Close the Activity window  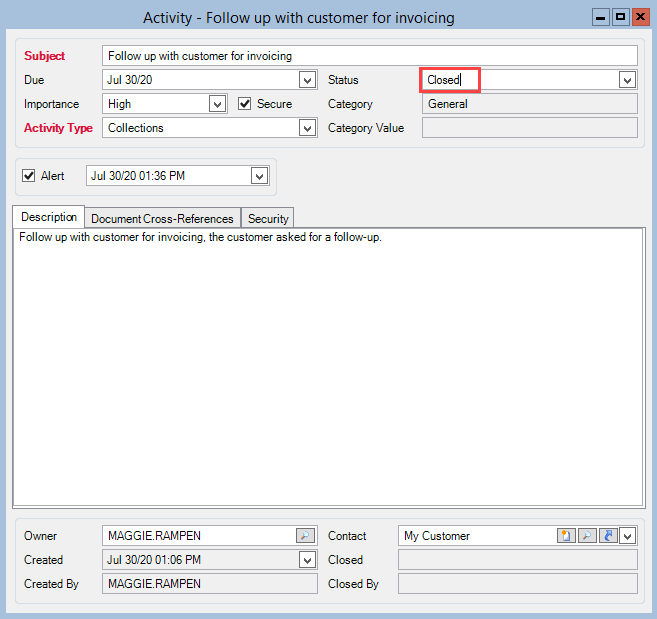pyautogui.click(x=639, y=17)
